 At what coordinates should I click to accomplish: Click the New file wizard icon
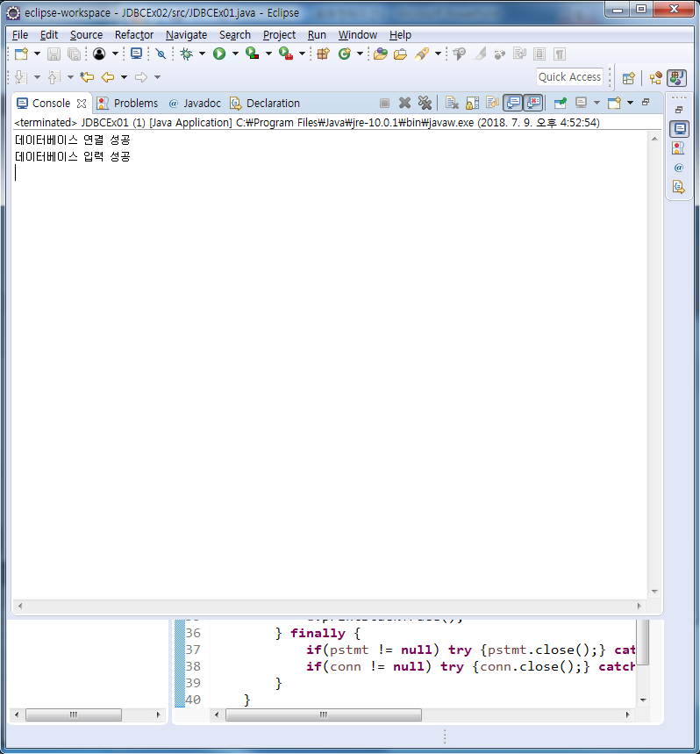click(x=22, y=54)
